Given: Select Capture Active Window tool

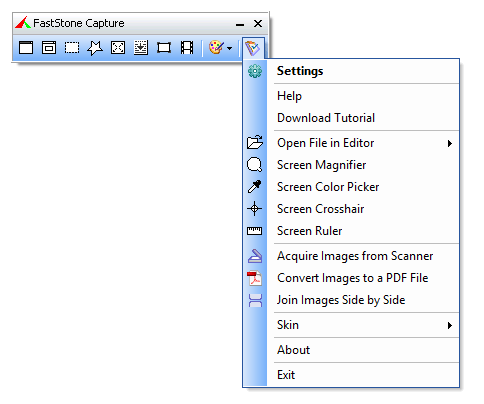Looking at the screenshot, I should tap(26, 48).
